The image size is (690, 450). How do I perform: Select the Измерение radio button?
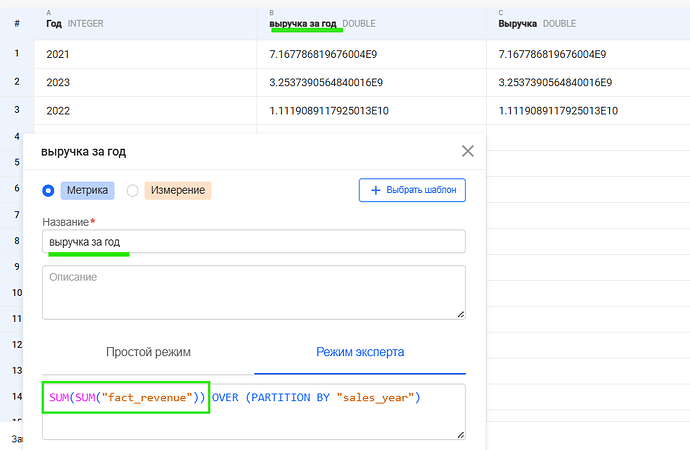[x=132, y=190]
